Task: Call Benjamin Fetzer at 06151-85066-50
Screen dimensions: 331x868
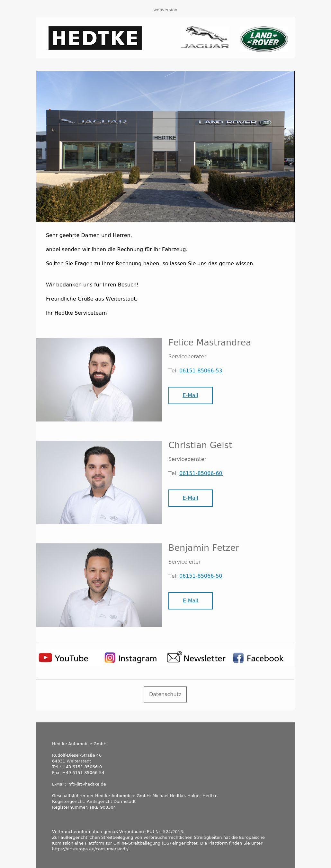Action: tap(201, 576)
